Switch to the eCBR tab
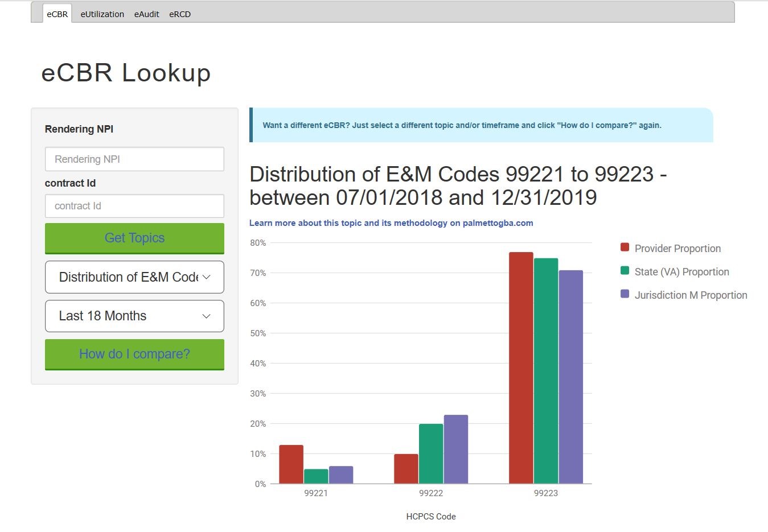Viewport: 768px width, 532px height. click(x=57, y=14)
